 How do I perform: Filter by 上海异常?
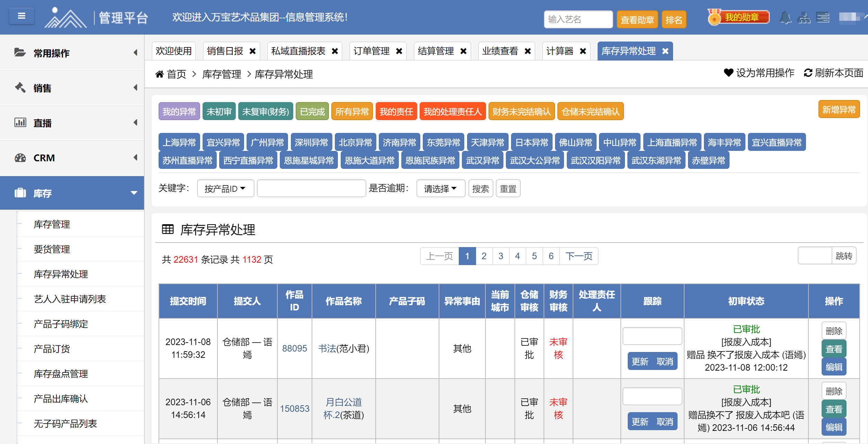pos(179,142)
